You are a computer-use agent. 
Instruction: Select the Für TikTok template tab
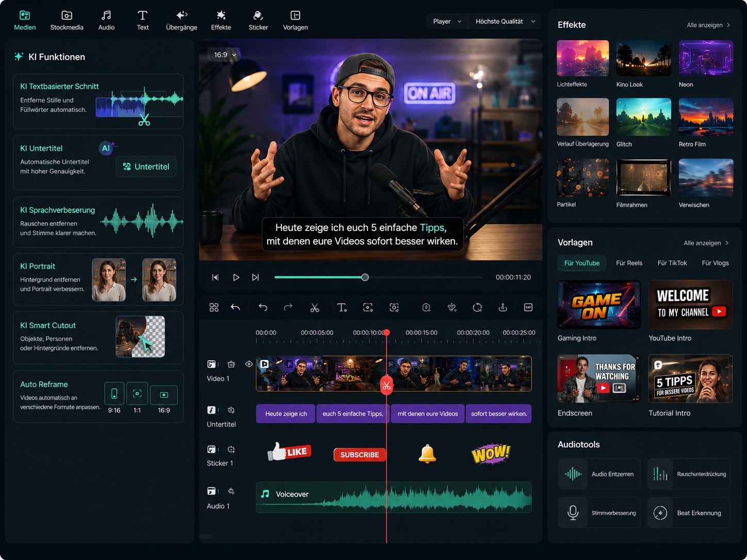(672, 263)
